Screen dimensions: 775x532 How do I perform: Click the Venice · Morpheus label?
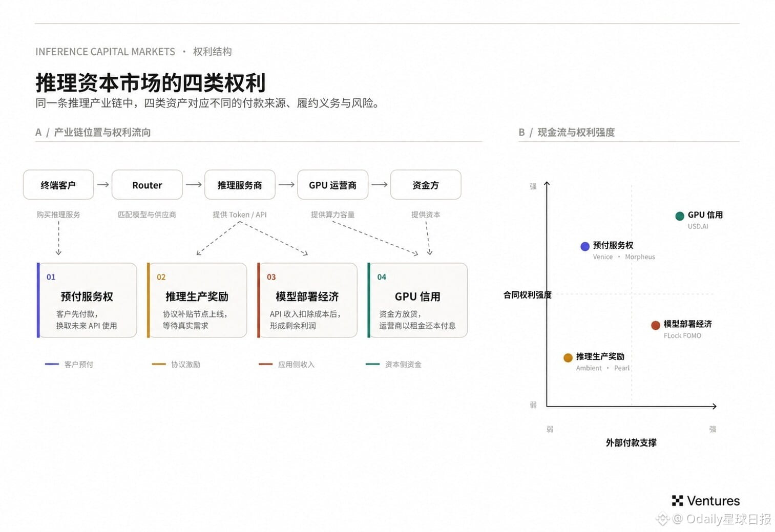[624, 257]
